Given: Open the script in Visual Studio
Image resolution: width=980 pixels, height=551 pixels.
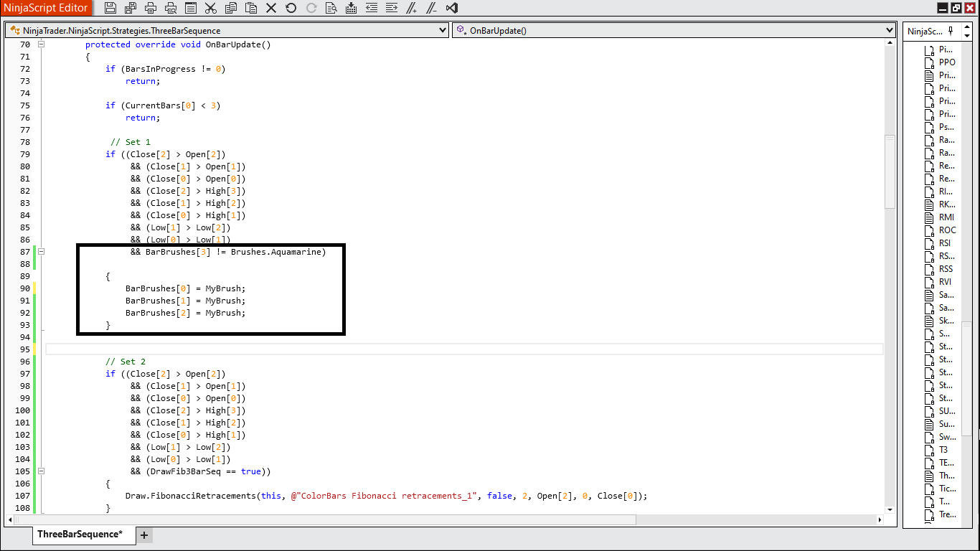Looking at the screenshot, I should [x=451, y=8].
